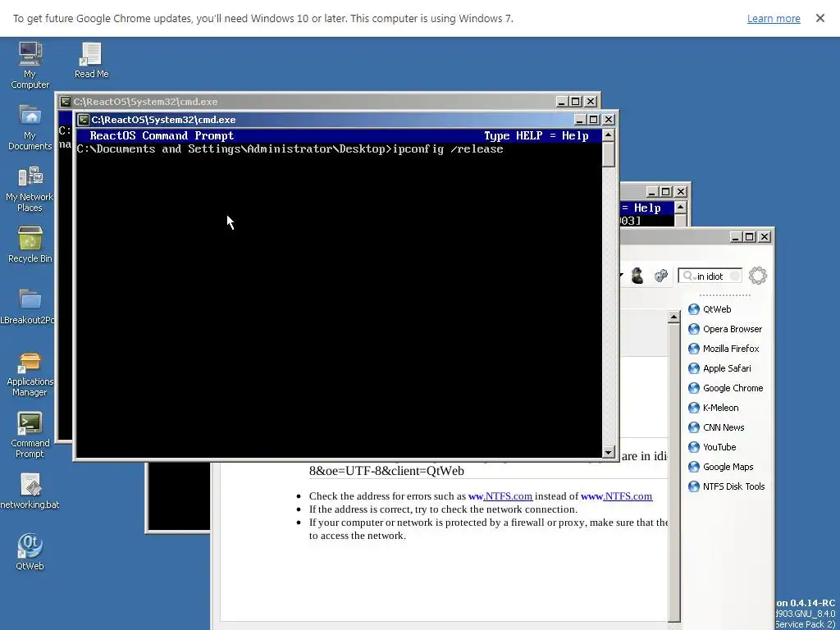
Task: Click the privacy figure icon in QtWeb toolbar
Action: (637, 276)
